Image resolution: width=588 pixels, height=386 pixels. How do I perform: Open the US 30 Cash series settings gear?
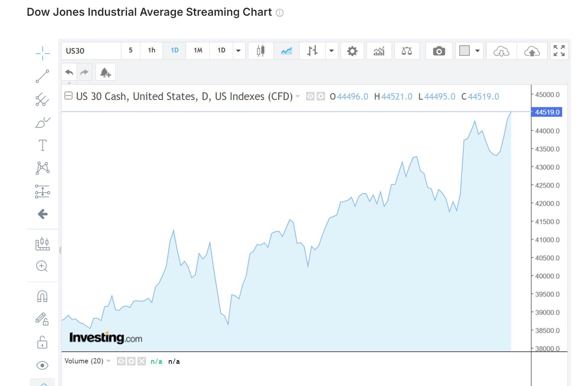[321, 96]
